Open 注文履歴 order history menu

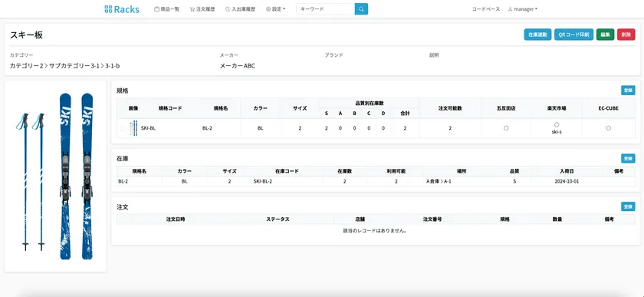tap(202, 9)
